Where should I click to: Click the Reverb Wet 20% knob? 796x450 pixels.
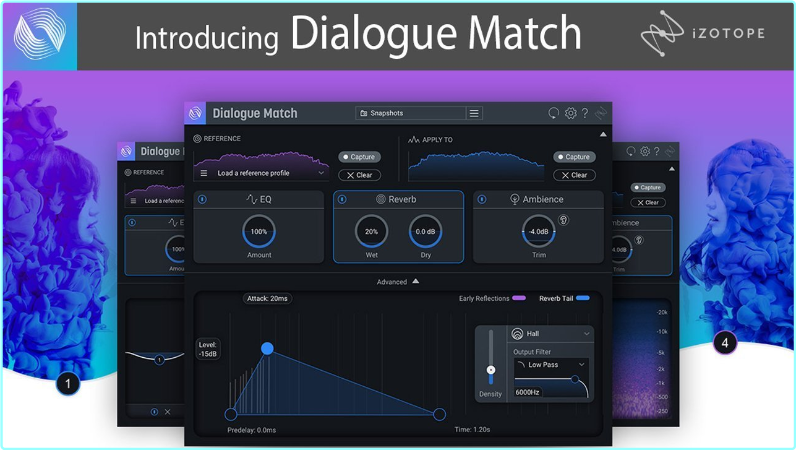(372, 232)
